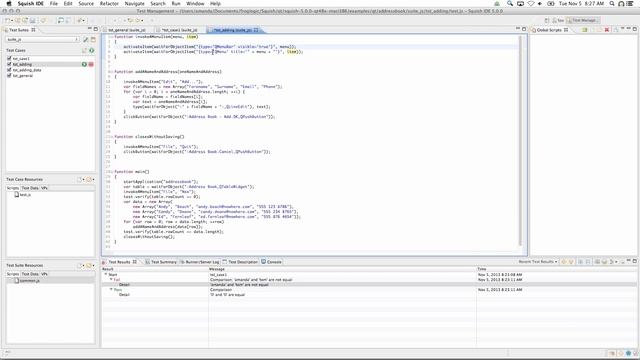
Task: Click the Time column header in Test Results
Action: pyautogui.click(x=556, y=269)
